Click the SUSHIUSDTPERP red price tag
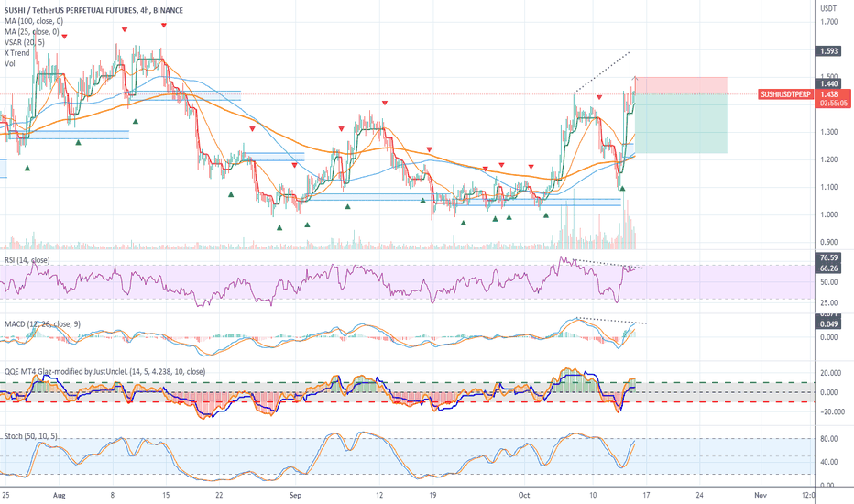Screen dimensions: 854x504 [785, 94]
